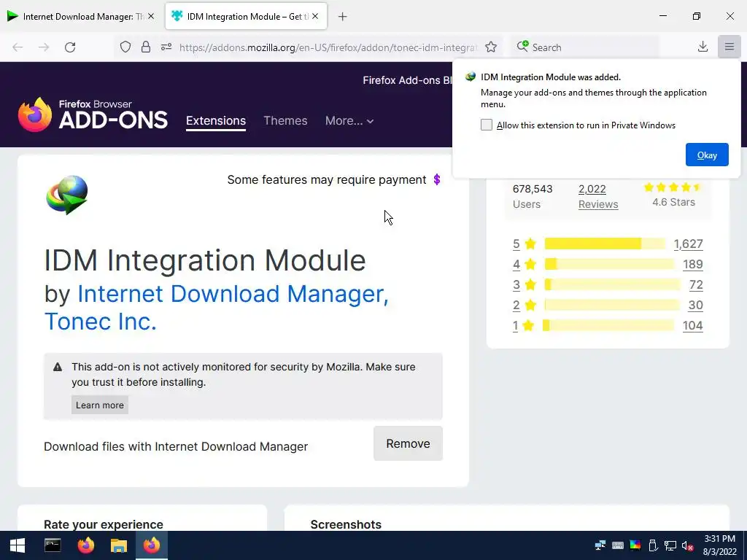Viewport: 747px width, 560px height.
Task: Click the colorful display tray icon
Action: (x=635, y=545)
